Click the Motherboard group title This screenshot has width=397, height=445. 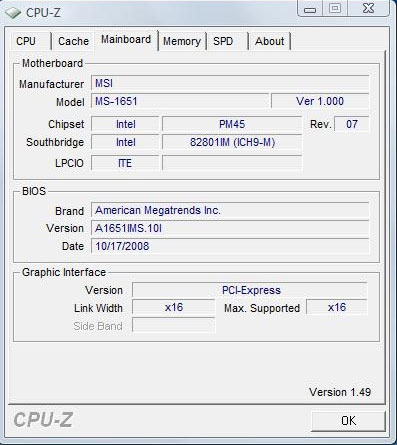point(52,63)
